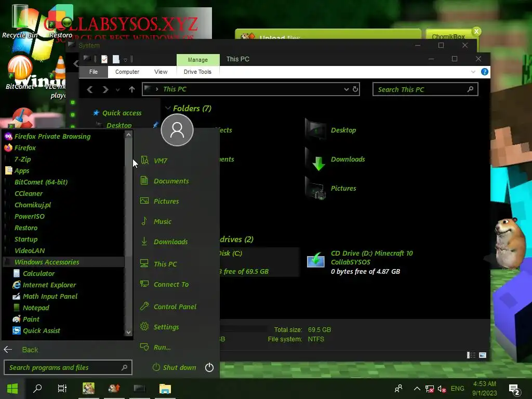Open the recent locations dropdown
Screen dimensions: 532x399
tap(118, 90)
